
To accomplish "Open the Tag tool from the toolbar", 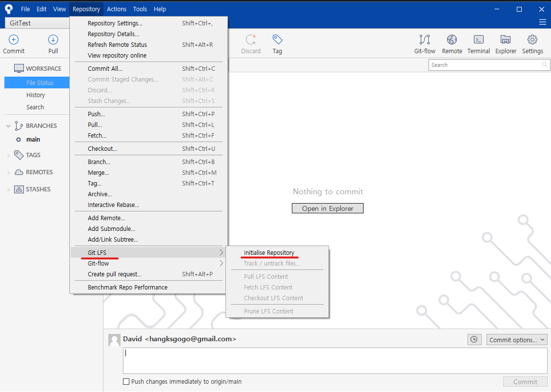I will point(277,43).
